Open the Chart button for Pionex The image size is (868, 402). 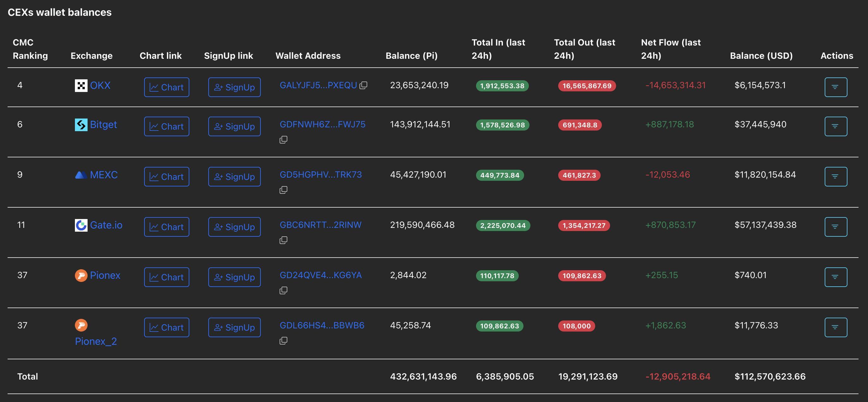tap(167, 277)
